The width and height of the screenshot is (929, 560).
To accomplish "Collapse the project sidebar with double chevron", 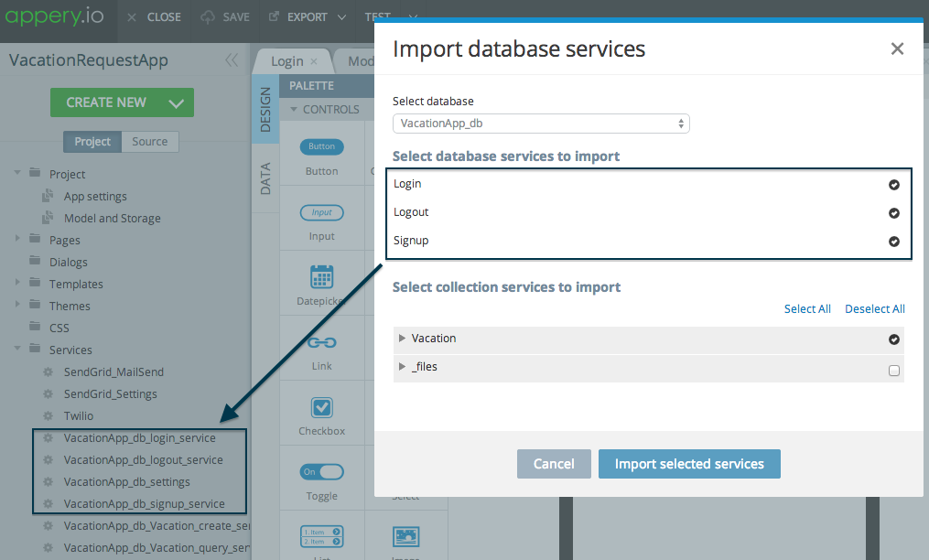I will 232,61.
